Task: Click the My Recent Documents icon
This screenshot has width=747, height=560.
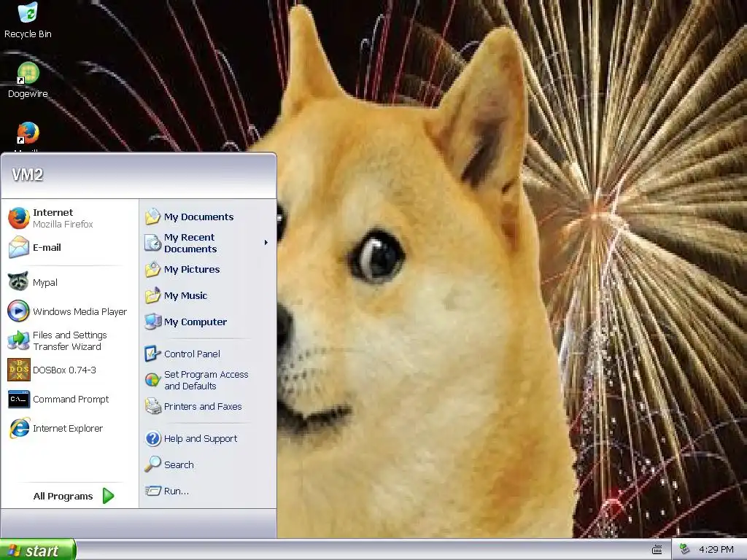Action: click(152, 243)
